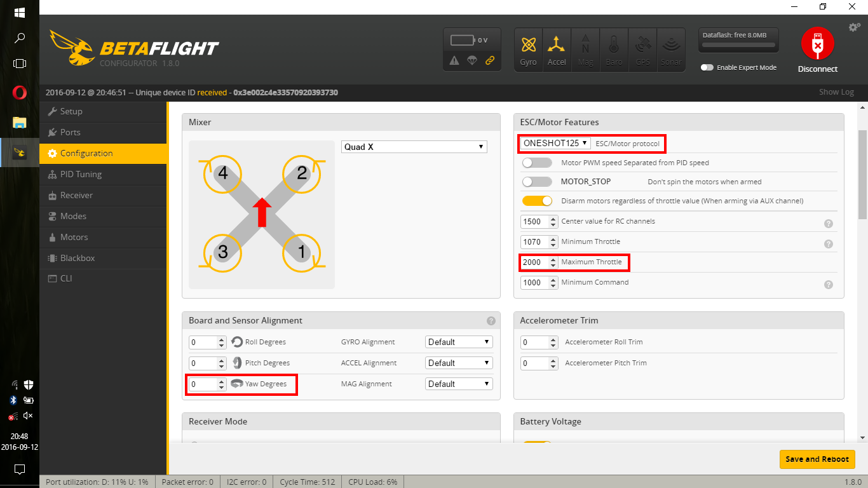This screenshot has height=488, width=868.
Task: Click the red USB Disconnect icon
Action: [x=817, y=44]
